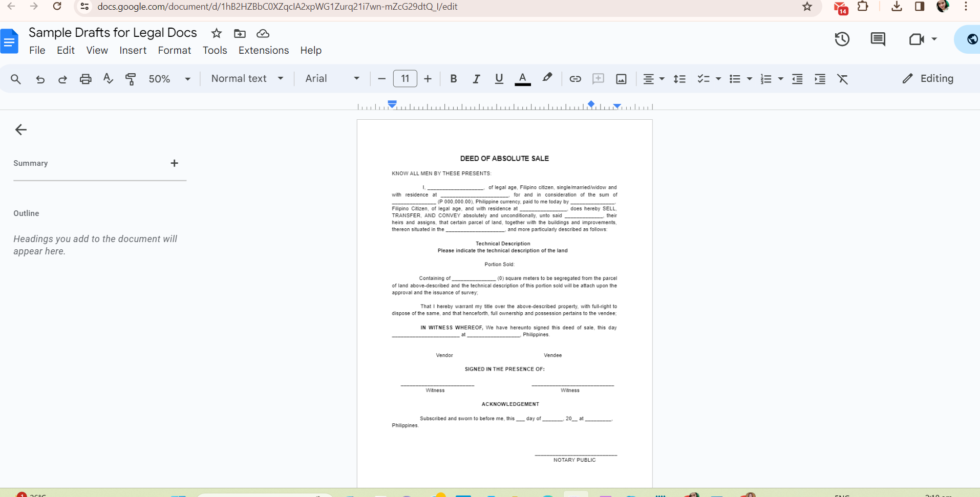Clear formatting from selection
The height and width of the screenshot is (497, 980).
pyautogui.click(x=842, y=79)
